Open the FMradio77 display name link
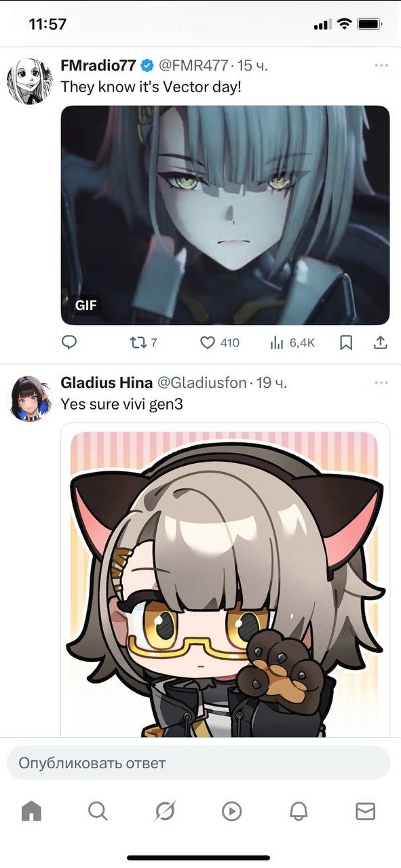Image resolution: width=401 pixels, height=868 pixels. pyautogui.click(x=99, y=66)
